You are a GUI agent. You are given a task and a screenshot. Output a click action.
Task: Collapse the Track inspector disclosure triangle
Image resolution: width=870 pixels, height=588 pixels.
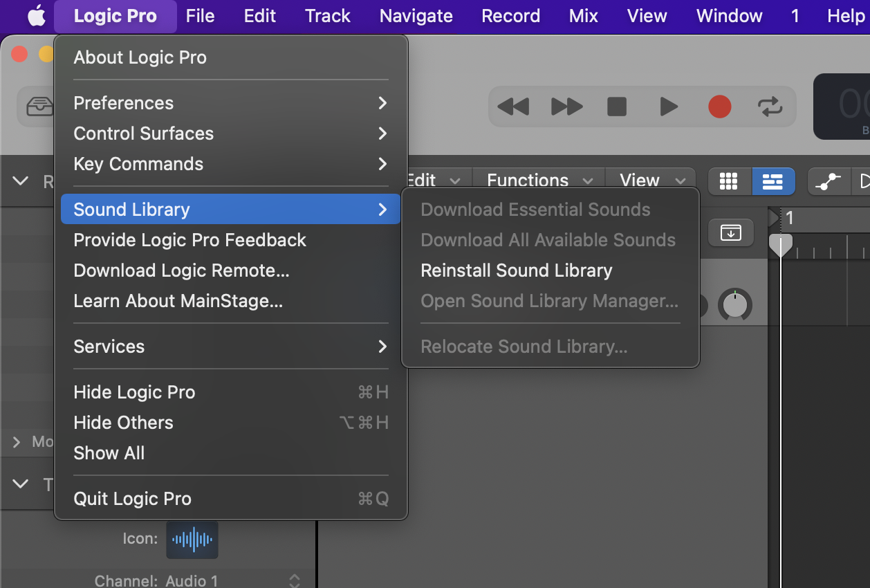coord(21,484)
